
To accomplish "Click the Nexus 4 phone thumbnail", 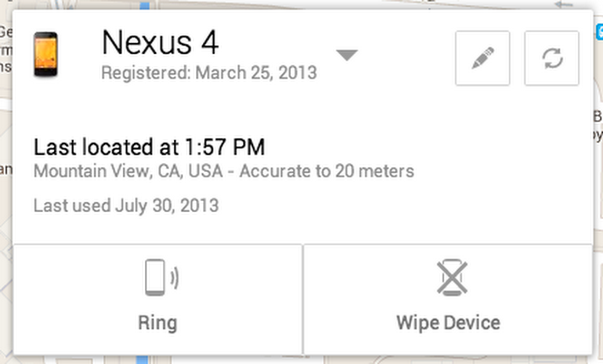I will (x=46, y=54).
